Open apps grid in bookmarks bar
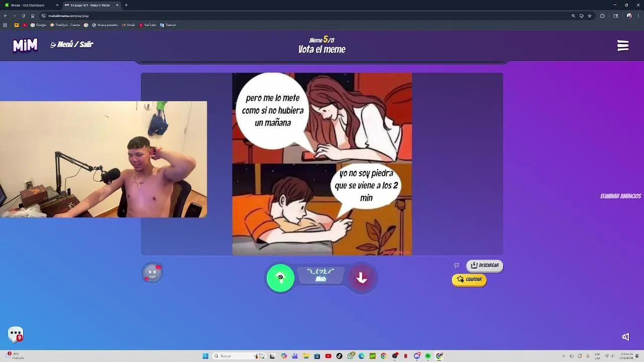 (5, 25)
